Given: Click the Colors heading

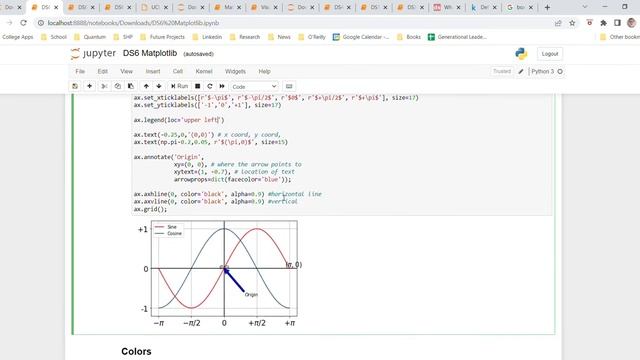Looking at the screenshot, I should (x=136, y=351).
